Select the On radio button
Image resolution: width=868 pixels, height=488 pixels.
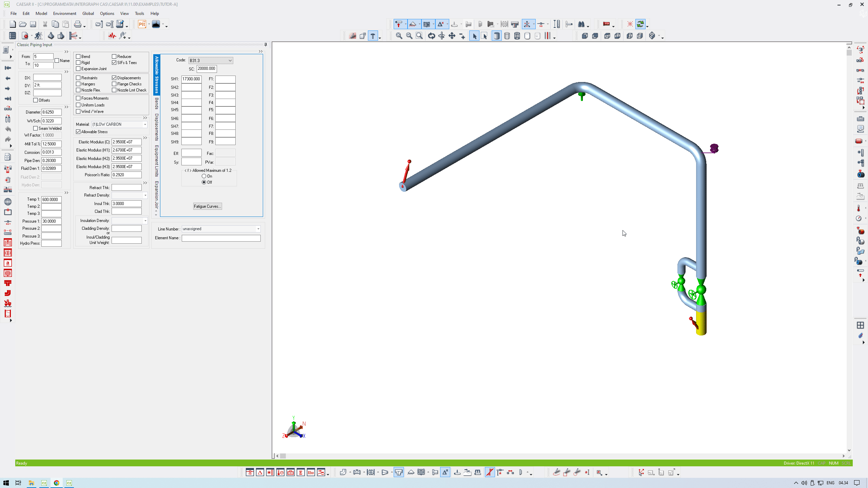[x=204, y=176]
